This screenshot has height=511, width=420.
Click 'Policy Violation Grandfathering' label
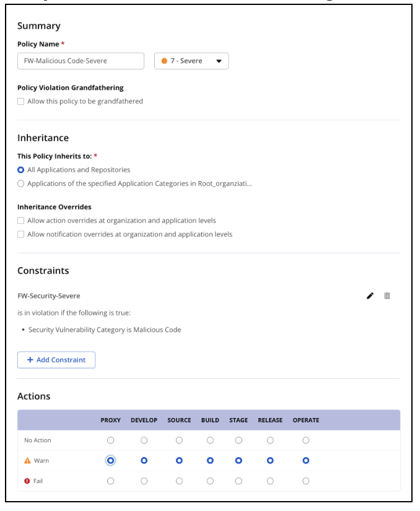pos(71,87)
